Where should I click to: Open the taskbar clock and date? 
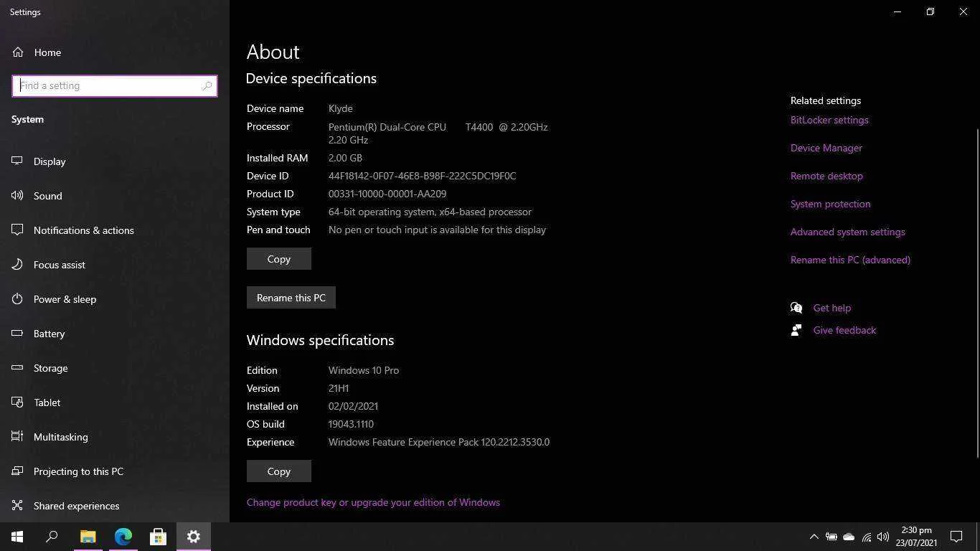click(x=916, y=537)
